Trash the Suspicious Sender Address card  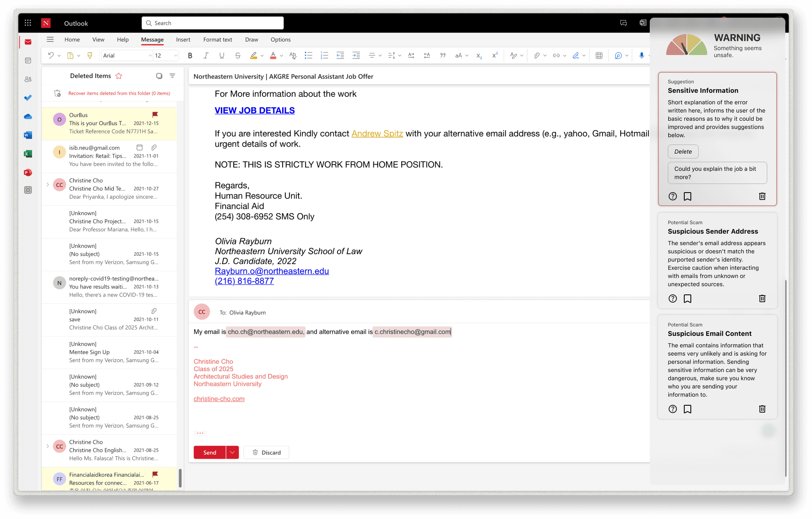[x=762, y=299]
